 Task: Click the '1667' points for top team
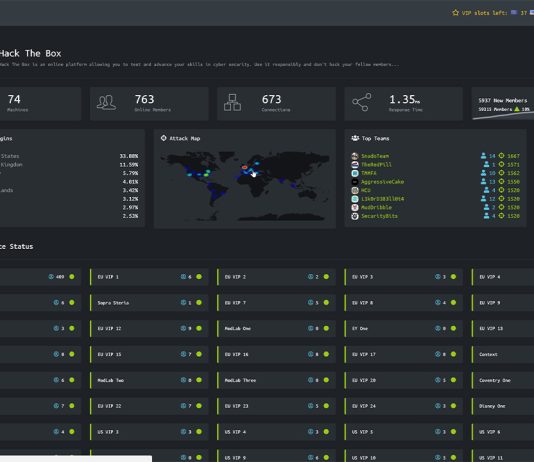point(513,156)
